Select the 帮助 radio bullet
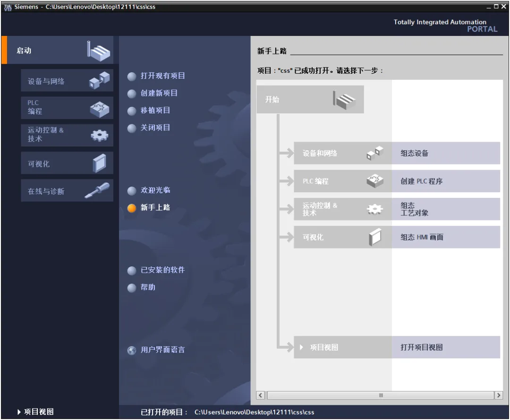This screenshot has height=420, width=510. (132, 288)
